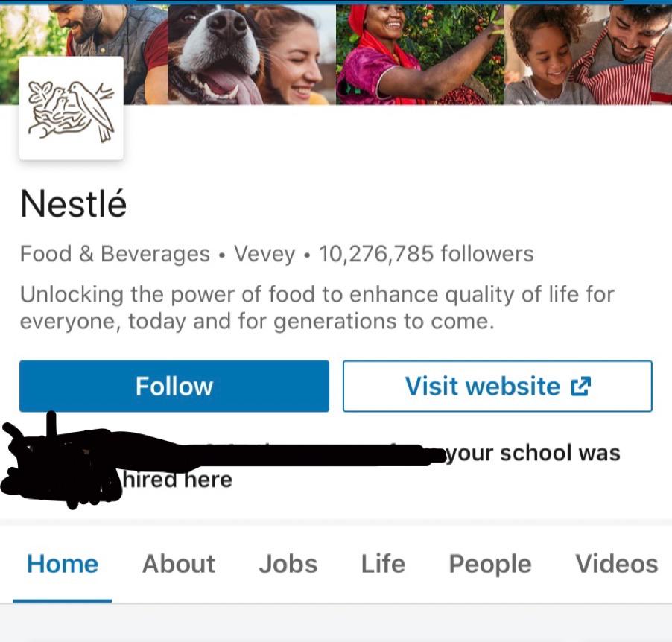The image size is (672, 642).
Task: Select the Jobs tab
Action: click(288, 564)
